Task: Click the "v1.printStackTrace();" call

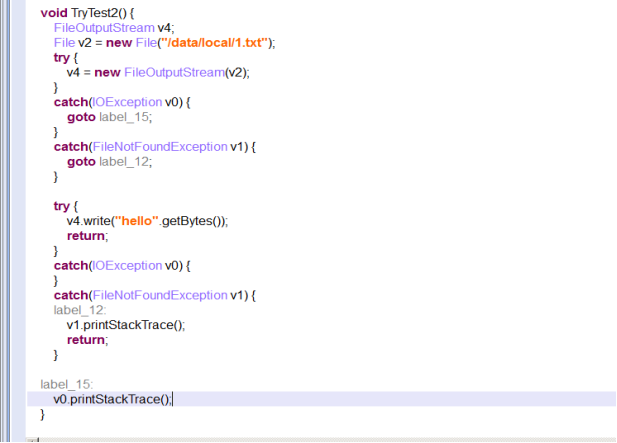Action: pyautogui.click(x=126, y=325)
